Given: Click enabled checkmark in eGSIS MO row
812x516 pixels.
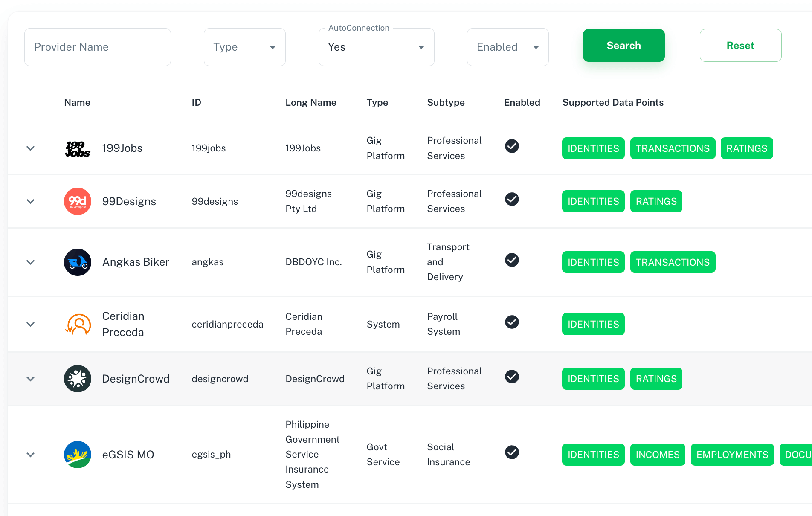Looking at the screenshot, I should pyautogui.click(x=512, y=452).
